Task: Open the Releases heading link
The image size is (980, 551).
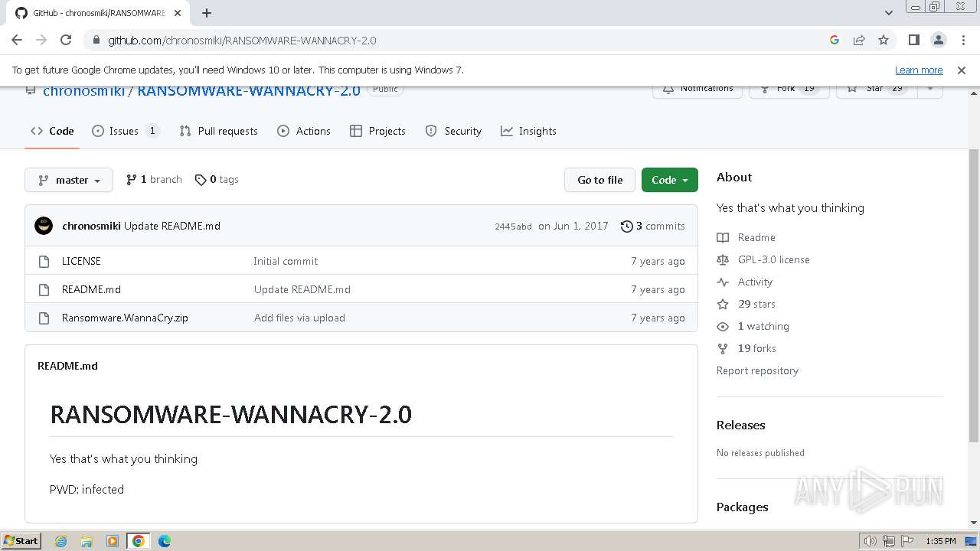Action: tap(740, 425)
